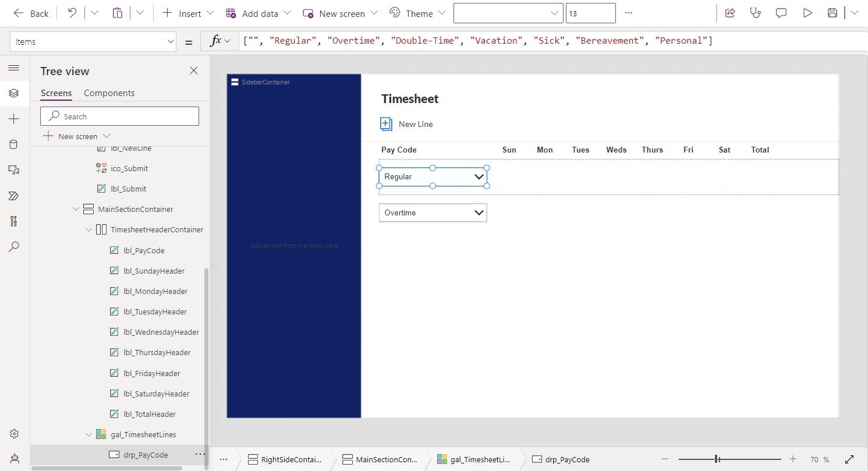868x471 pixels.
Task: Click the Preview app play icon
Action: pos(807,13)
